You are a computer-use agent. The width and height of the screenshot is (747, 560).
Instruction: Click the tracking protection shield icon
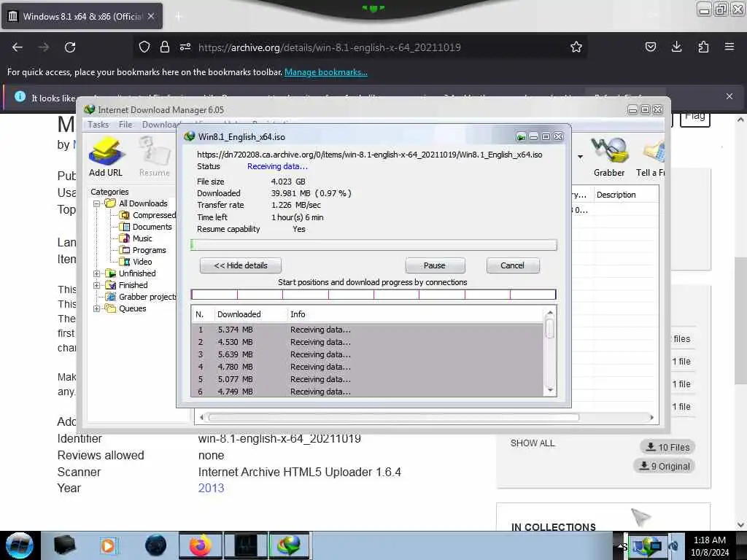click(144, 47)
